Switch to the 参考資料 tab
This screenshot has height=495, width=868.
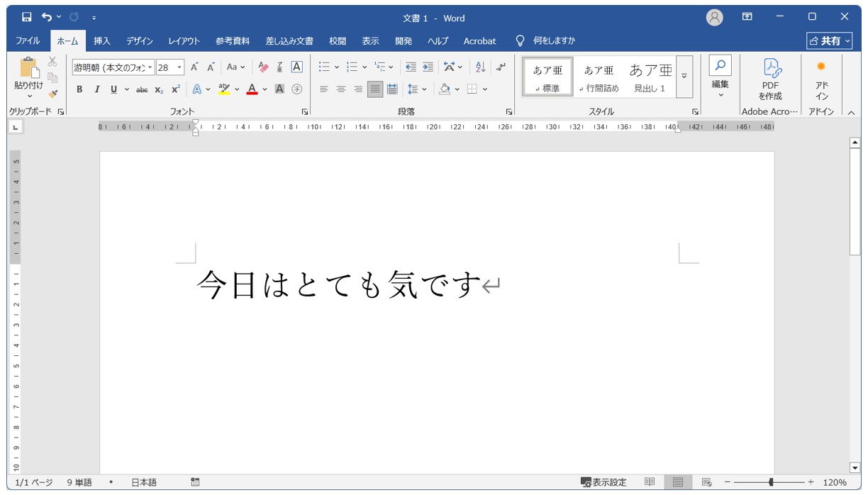tap(233, 41)
